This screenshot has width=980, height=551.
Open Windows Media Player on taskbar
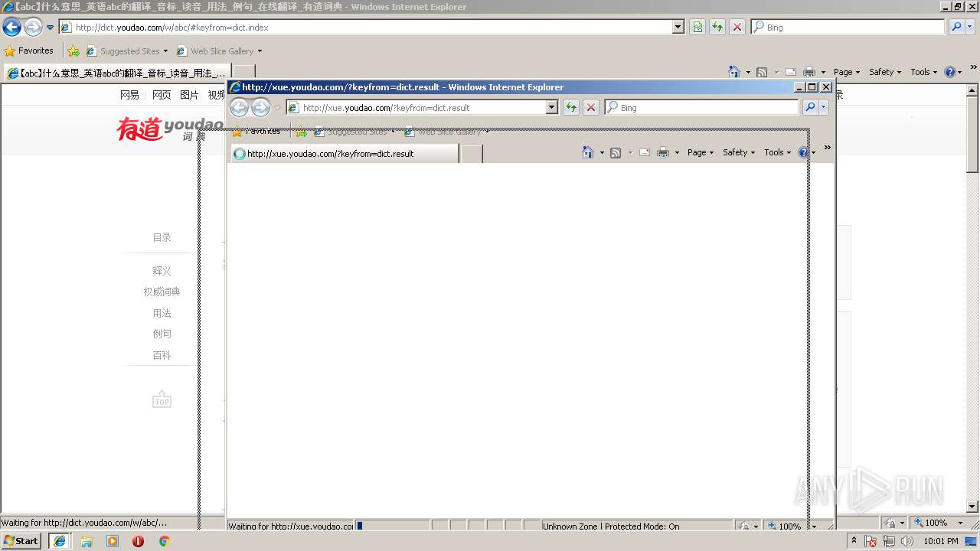[113, 541]
